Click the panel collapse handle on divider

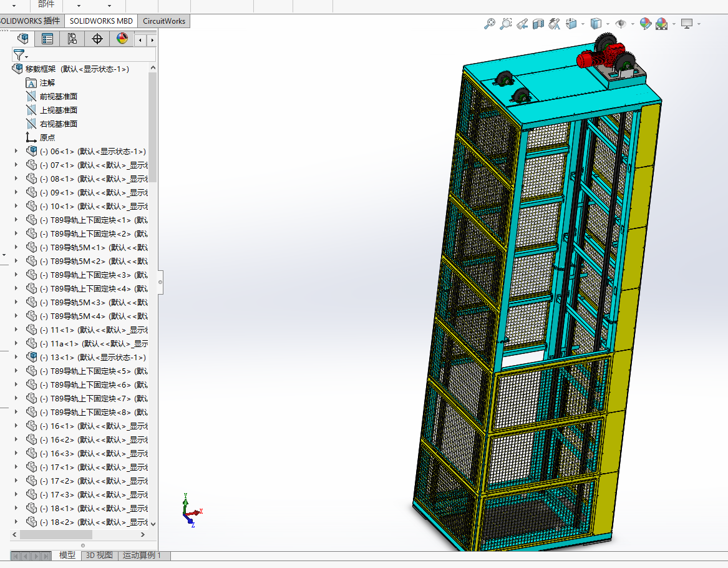(x=160, y=282)
